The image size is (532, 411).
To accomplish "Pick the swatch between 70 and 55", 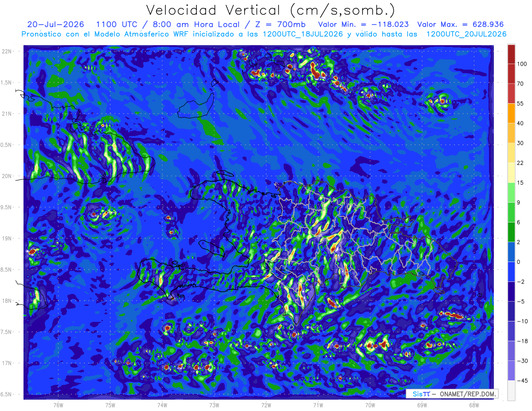I will pos(511,93).
